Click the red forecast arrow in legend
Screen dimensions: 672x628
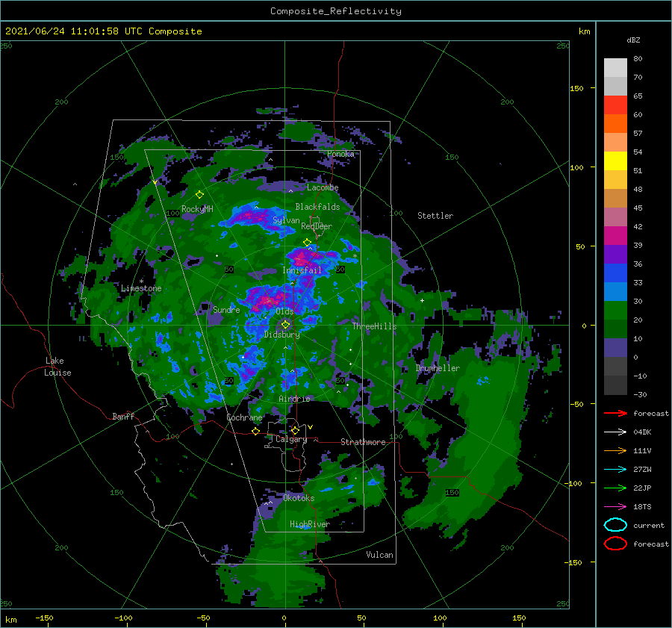tap(615, 413)
